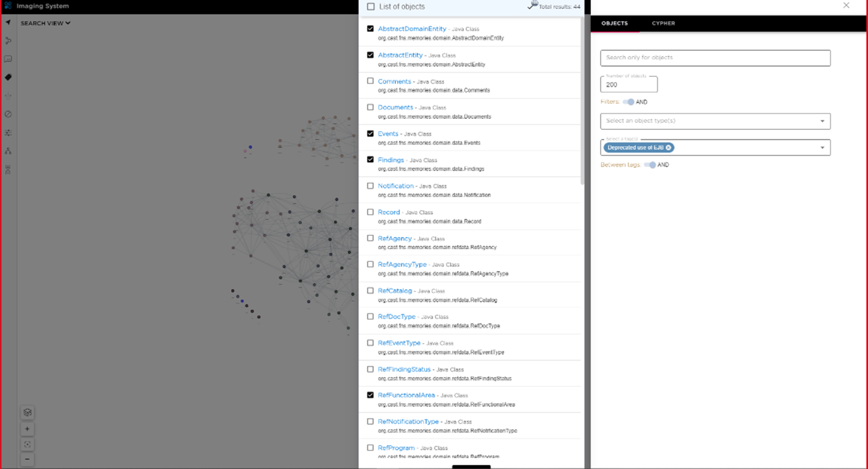Uncheck the Events Java Class checkbox
The height and width of the screenshot is (469, 868).
click(x=370, y=133)
